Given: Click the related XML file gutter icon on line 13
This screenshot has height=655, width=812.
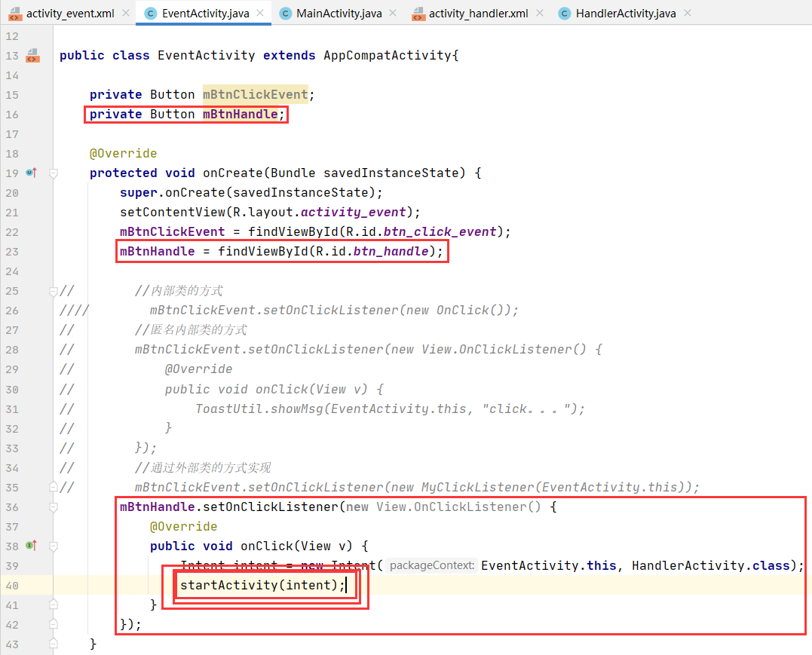Looking at the screenshot, I should (x=32, y=56).
